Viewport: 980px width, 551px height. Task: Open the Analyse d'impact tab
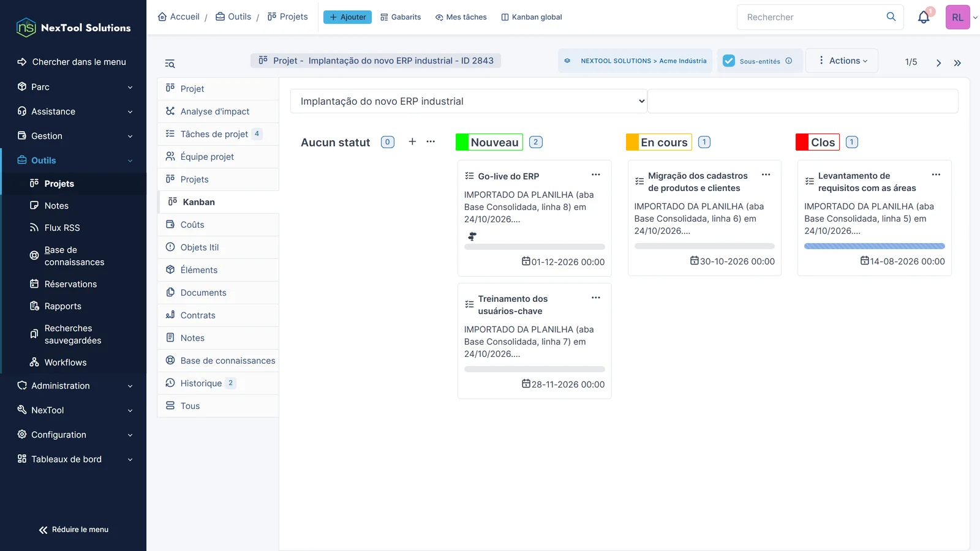point(218,111)
